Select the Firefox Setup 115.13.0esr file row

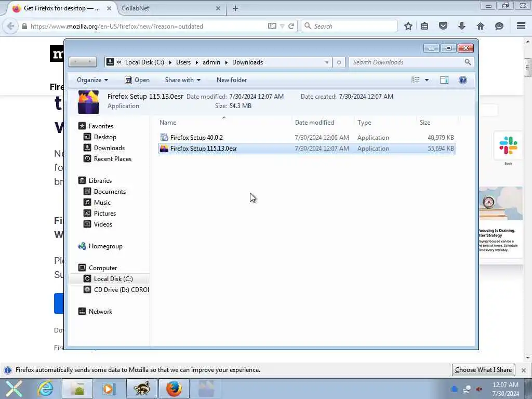(307, 149)
